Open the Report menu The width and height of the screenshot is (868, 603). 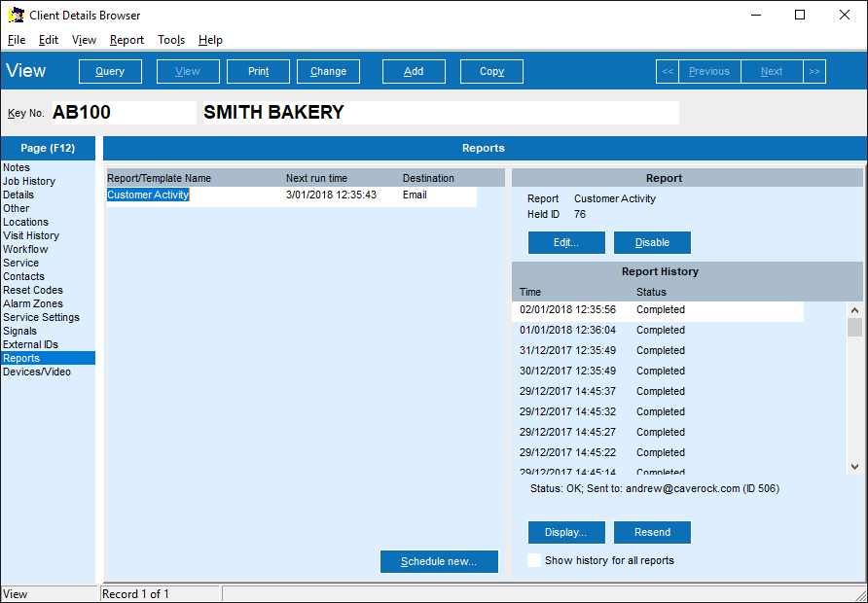[x=127, y=40]
